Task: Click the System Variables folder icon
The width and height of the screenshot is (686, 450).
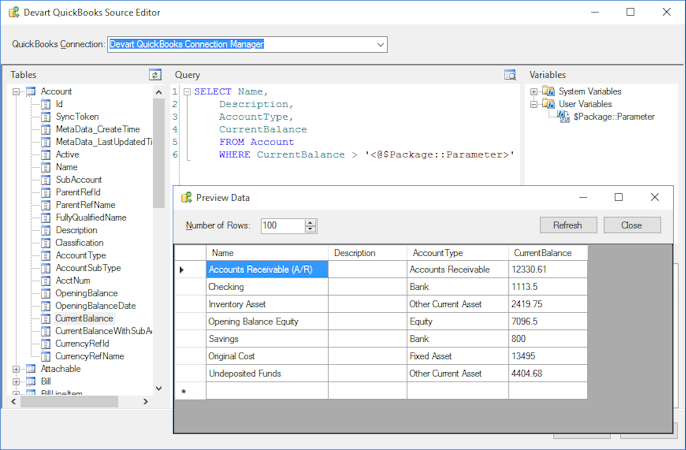Action: [548, 91]
